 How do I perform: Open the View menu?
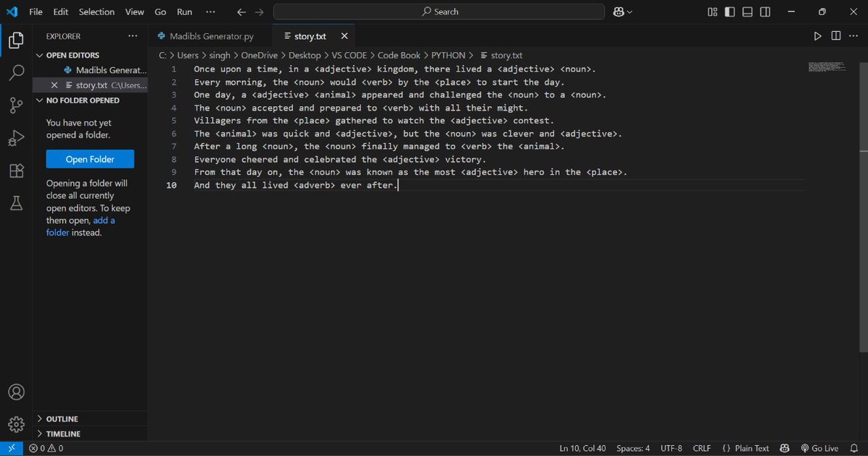coord(135,12)
